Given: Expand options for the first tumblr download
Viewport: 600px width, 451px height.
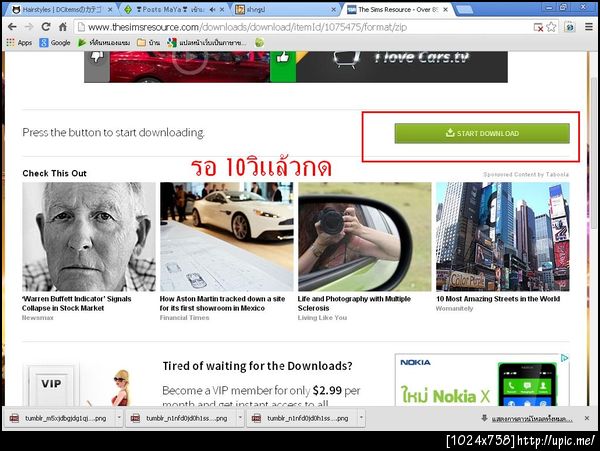Looking at the screenshot, I should [119, 418].
